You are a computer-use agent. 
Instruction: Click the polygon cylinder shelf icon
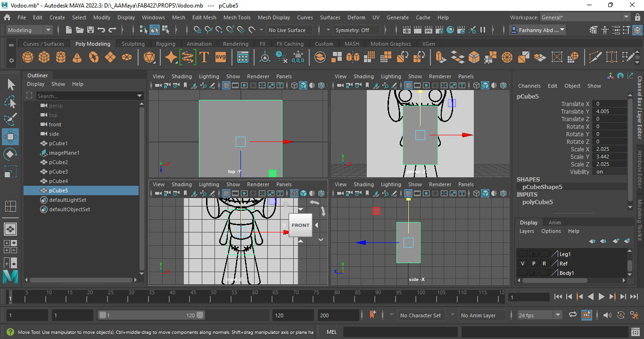pos(61,58)
